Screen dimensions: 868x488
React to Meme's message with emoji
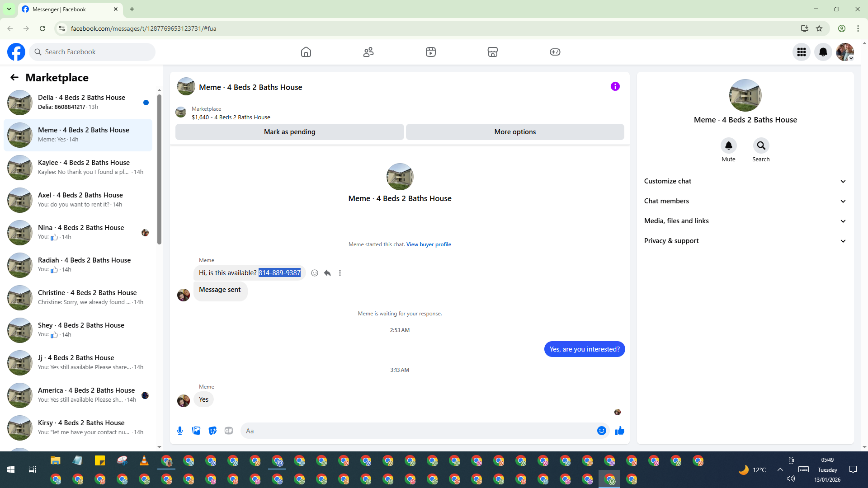(x=315, y=273)
